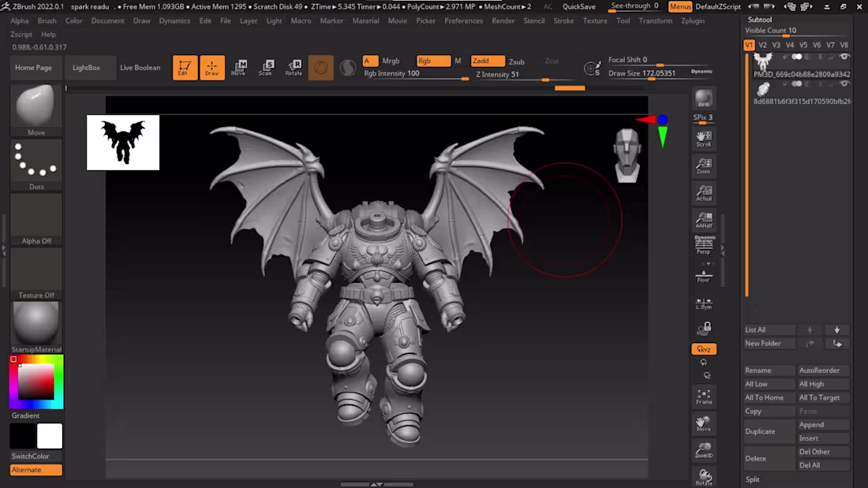Hide the PM3D_669c04b88e2809a9342 subtool via eye icon
Viewport: 868px width, 488px height.
(x=844, y=57)
